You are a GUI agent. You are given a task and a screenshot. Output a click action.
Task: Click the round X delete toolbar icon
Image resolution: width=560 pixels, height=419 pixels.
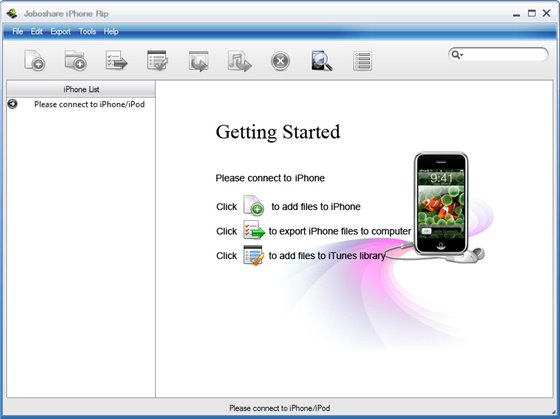pos(280,61)
